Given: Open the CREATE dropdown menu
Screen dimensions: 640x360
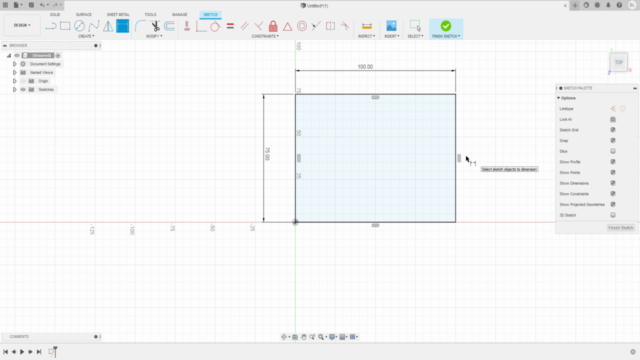Looking at the screenshot, I should [x=86, y=36].
